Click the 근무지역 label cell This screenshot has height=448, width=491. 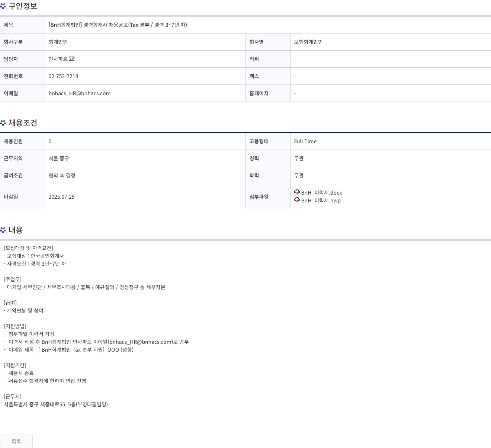22,159
